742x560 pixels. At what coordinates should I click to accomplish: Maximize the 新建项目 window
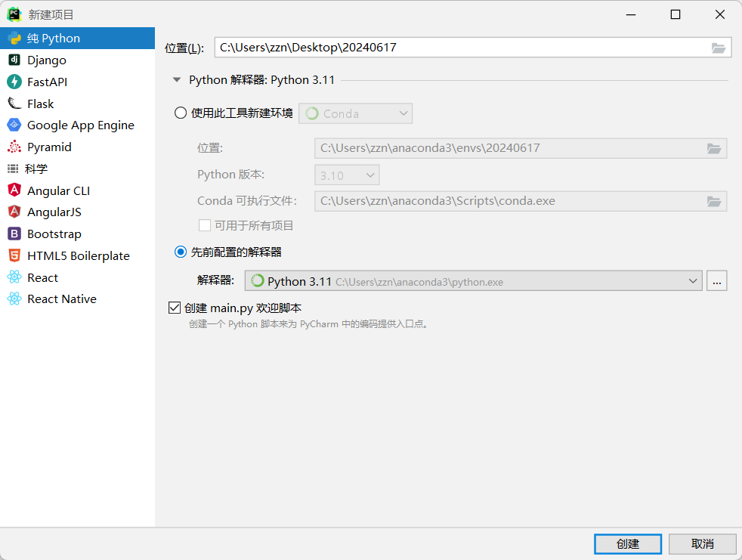676,14
